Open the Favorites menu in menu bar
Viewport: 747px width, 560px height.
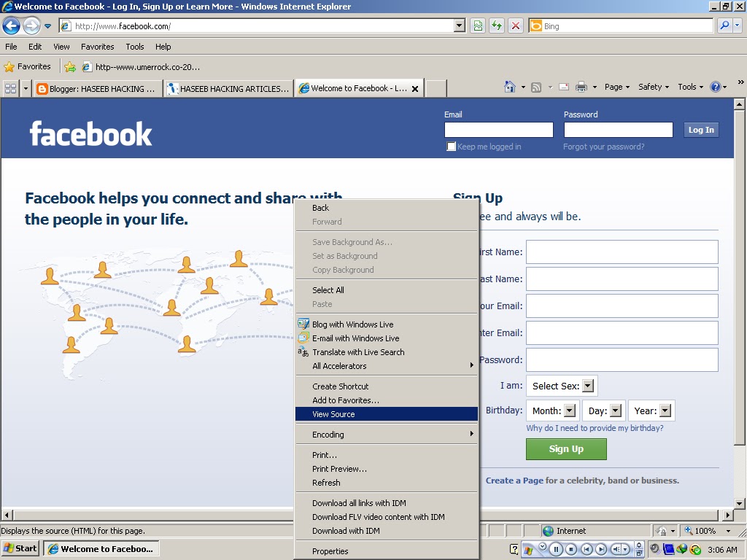(x=97, y=47)
